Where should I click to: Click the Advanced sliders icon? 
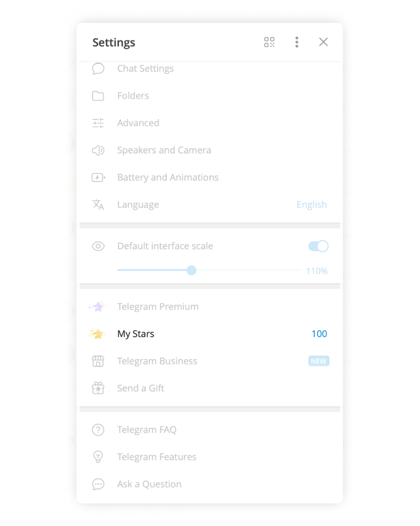point(98,123)
